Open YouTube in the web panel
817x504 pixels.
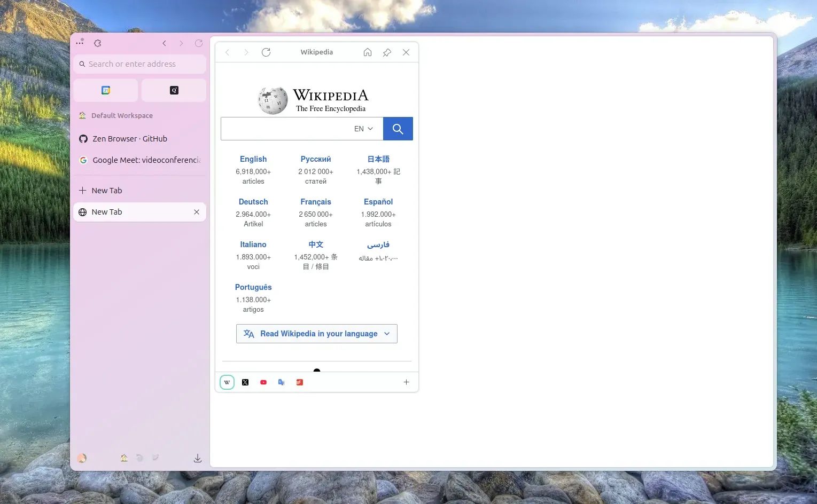263,382
